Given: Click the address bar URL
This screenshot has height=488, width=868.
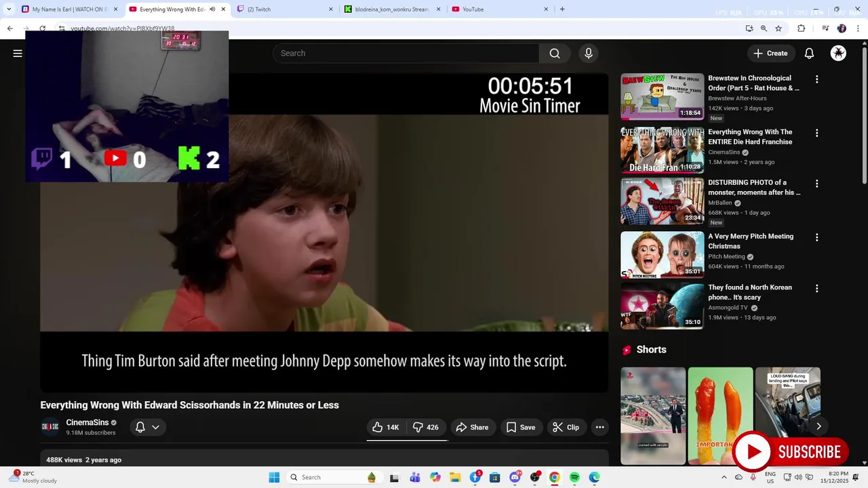Looking at the screenshot, I should (123, 28).
